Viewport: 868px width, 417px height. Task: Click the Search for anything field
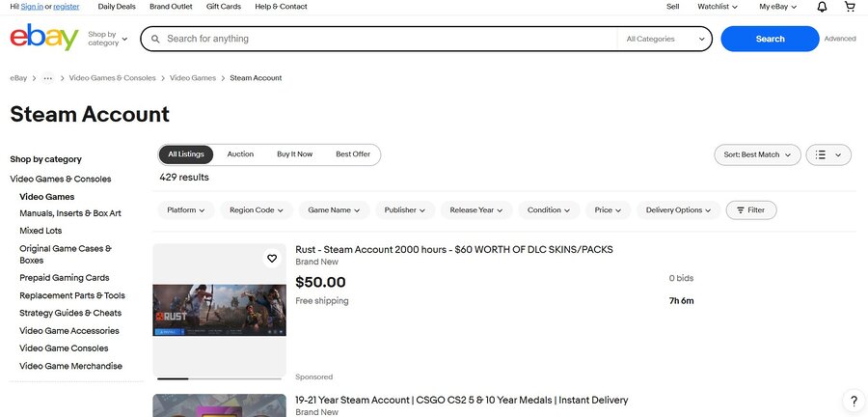pos(386,39)
